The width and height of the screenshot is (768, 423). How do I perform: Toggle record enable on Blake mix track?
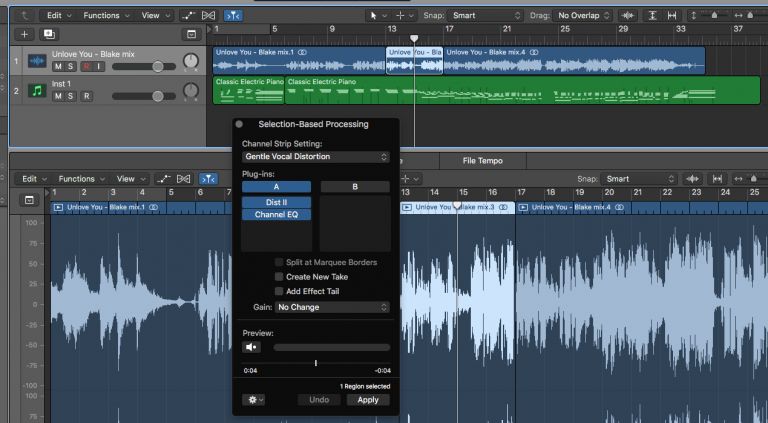(x=87, y=67)
